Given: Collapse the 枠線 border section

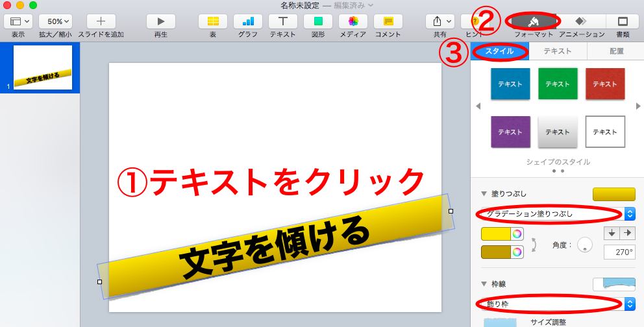Looking at the screenshot, I should (484, 284).
